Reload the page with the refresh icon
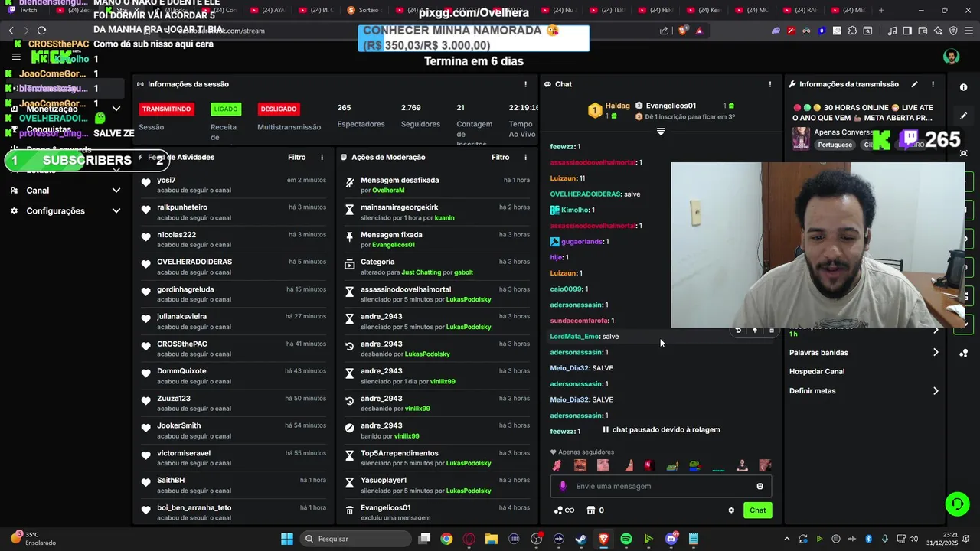 [41, 31]
